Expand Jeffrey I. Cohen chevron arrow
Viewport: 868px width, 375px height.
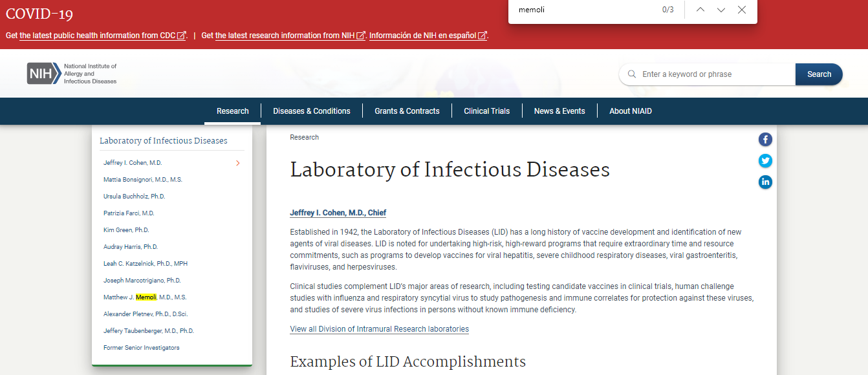(238, 163)
